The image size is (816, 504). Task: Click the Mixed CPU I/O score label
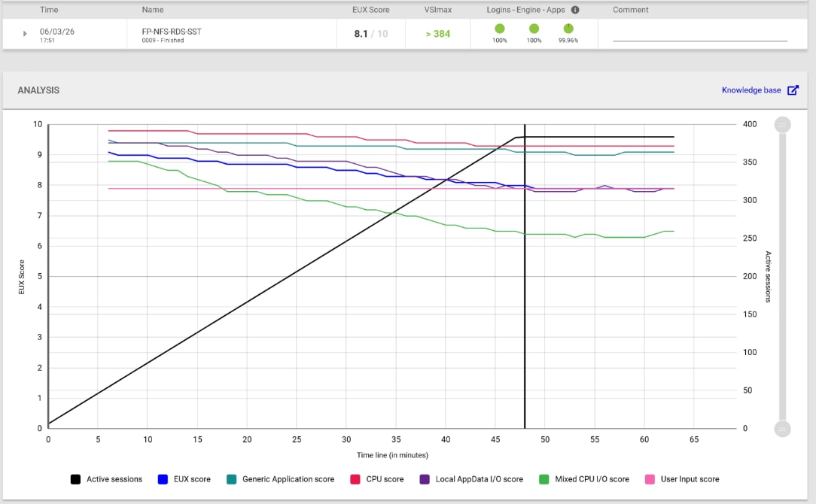[x=592, y=479]
